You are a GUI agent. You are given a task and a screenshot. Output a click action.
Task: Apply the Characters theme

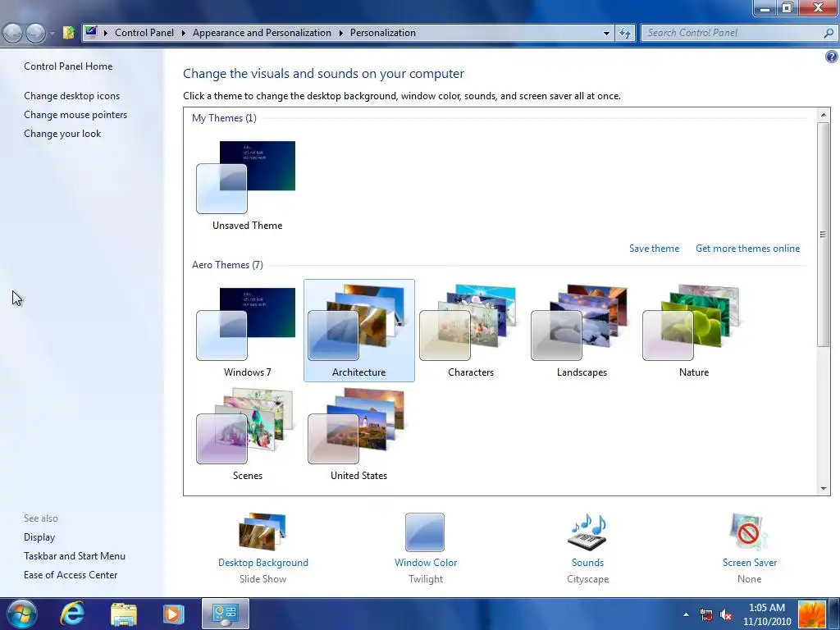coord(470,331)
